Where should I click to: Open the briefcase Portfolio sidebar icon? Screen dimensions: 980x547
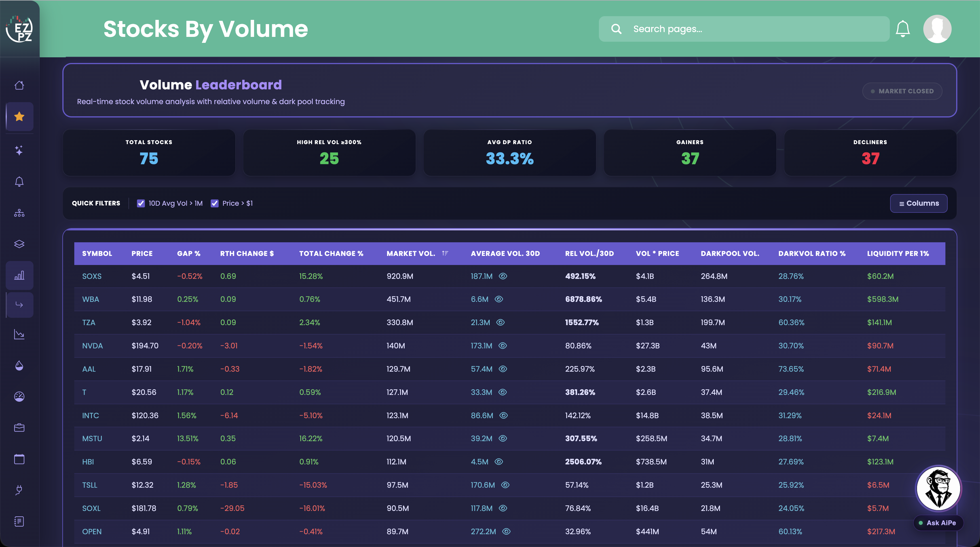click(19, 428)
